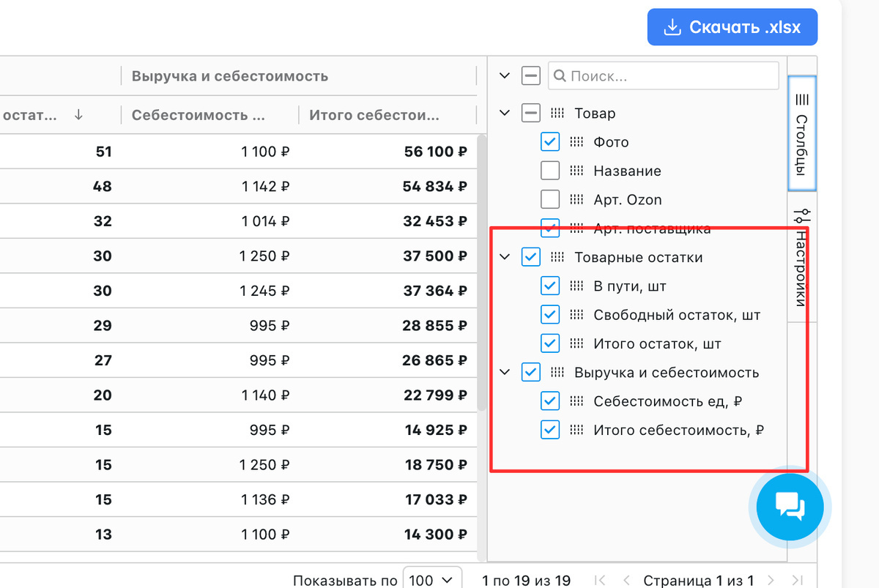
Task: Collapse all column groups via top chevron
Action: [504, 75]
